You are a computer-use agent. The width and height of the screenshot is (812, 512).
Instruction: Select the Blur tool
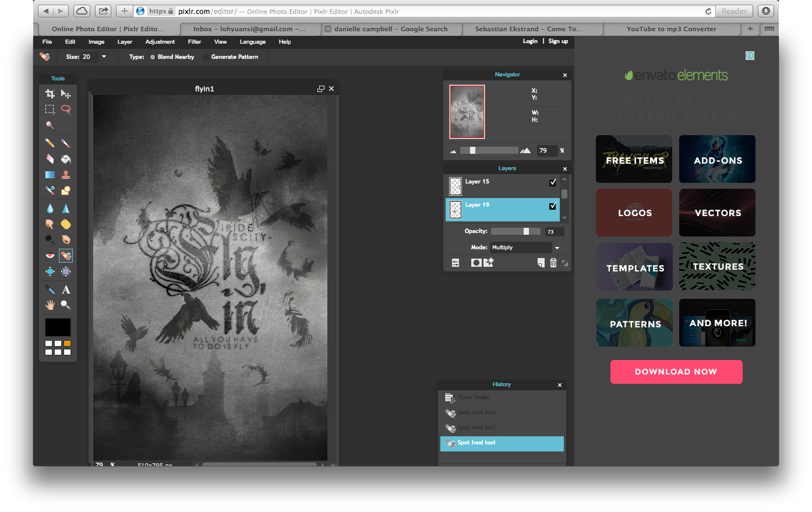pyautogui.click(x=50, y=209)
